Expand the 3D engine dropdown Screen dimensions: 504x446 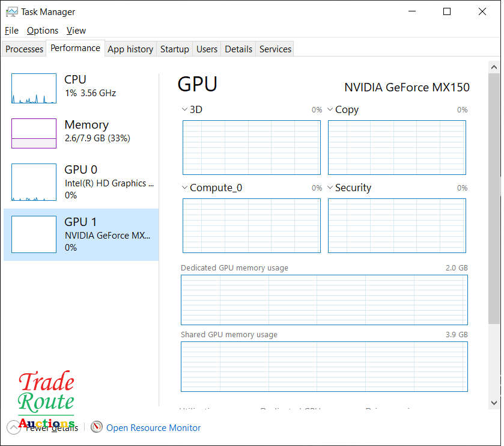click(x=185, y=109)
